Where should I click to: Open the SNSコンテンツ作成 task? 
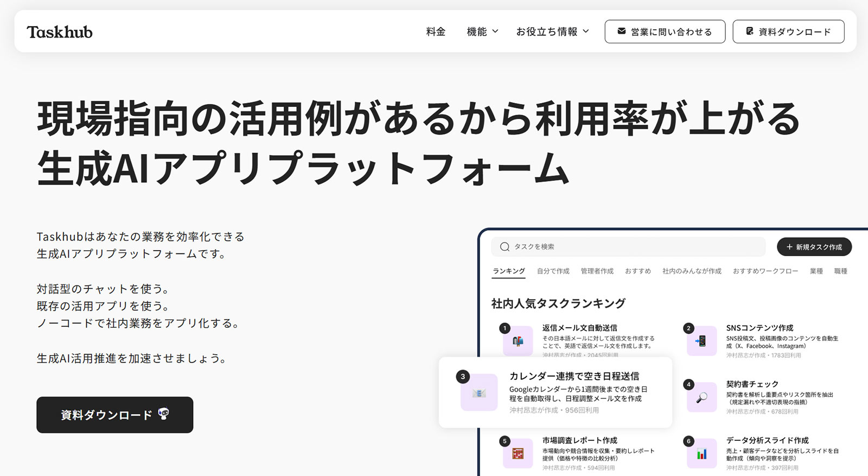(x=759, y=328)
